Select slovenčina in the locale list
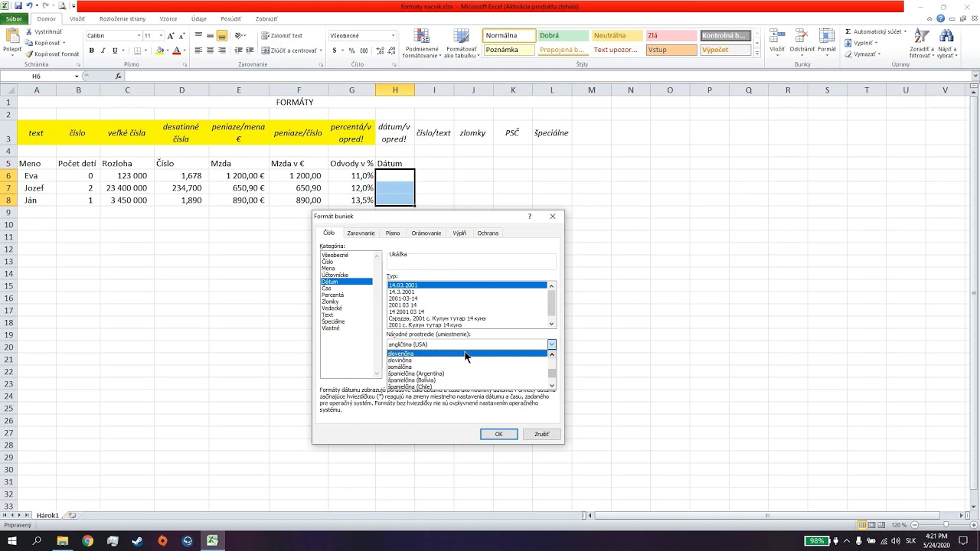This screenshot has height=551, width=980. [x=467, y=354]
